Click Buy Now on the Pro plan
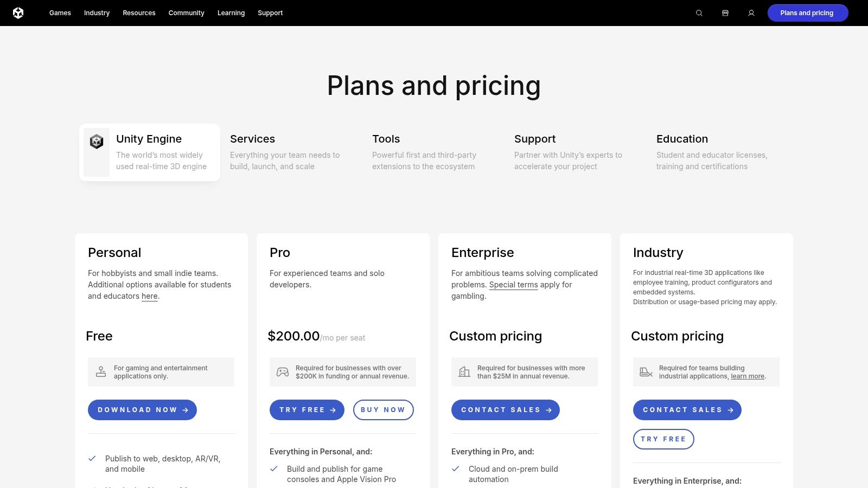868x488 pixels. click(x=383, y=410)
